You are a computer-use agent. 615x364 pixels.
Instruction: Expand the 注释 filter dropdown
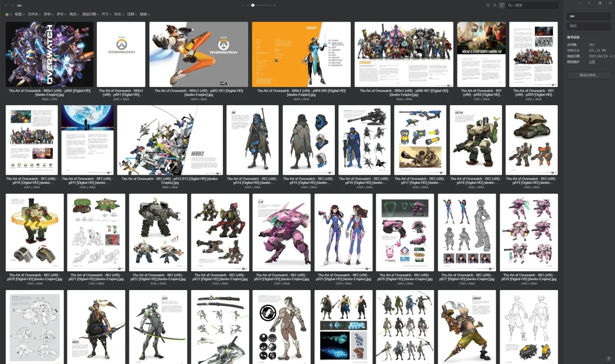click(x=133, y=14)
